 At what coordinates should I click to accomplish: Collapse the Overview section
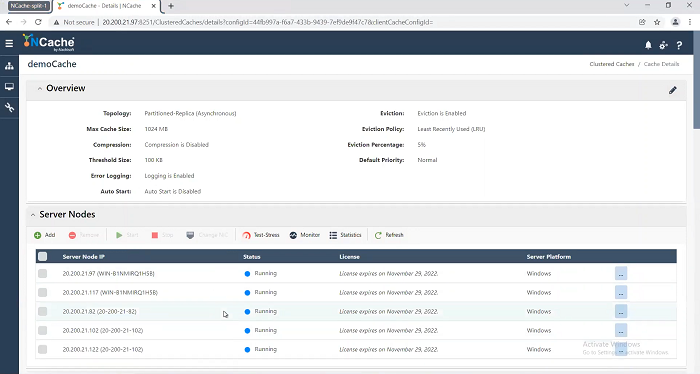click(40, 89)
